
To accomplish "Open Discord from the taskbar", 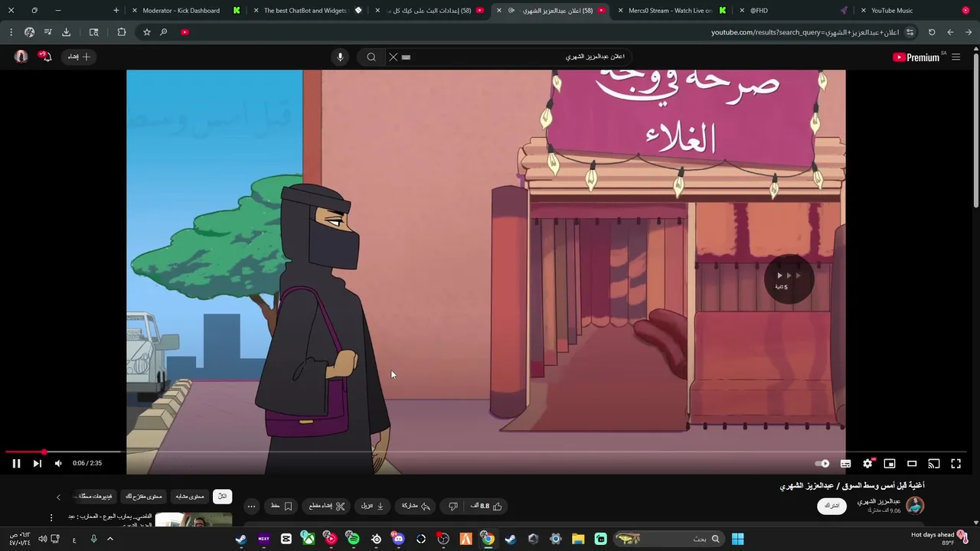I will pos(398,539).
